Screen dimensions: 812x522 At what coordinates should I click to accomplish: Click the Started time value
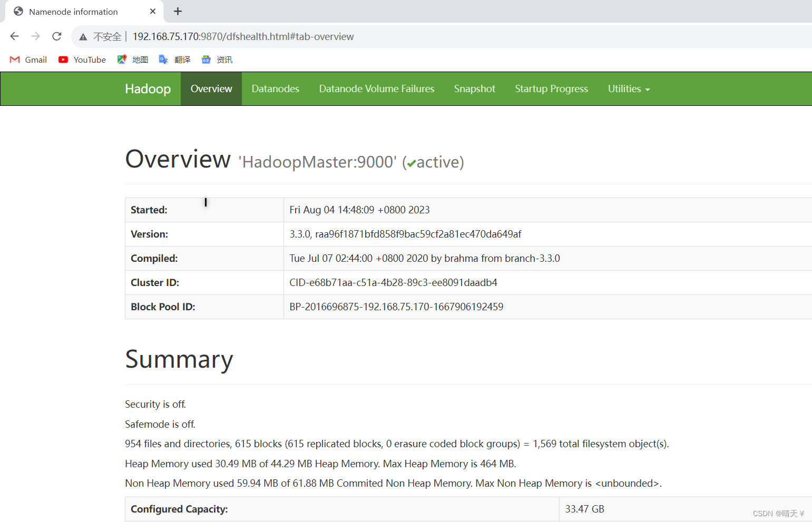point(359,210)
